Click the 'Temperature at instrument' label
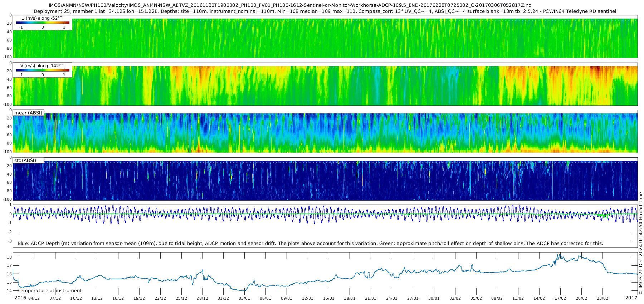 point(49,291)
